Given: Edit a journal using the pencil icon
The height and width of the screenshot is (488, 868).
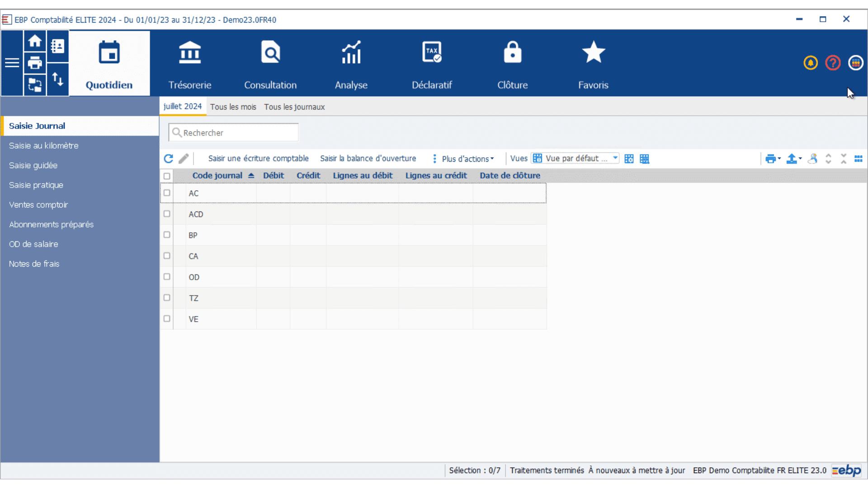Looking at the screenshot, I should tap(184, 159).
